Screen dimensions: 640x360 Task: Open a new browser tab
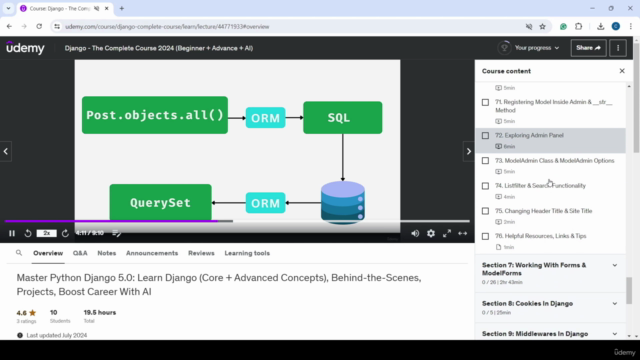coord(122,9)
